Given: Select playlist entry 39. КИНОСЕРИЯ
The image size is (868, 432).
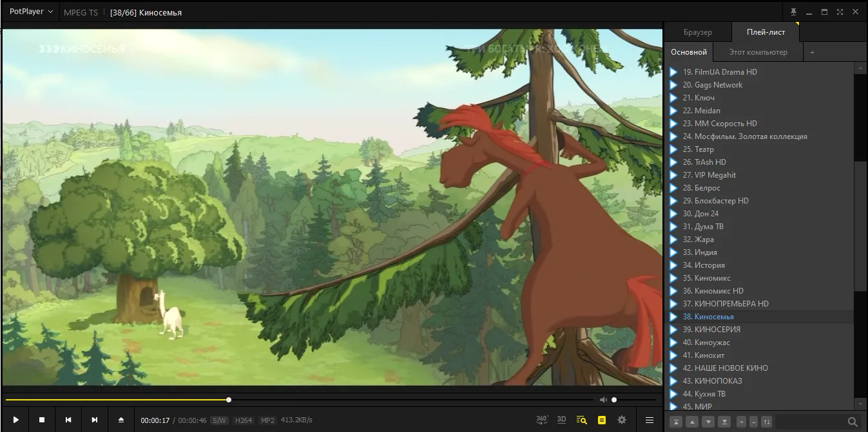Looking at the screenshot, I should (x=759, y=330).
